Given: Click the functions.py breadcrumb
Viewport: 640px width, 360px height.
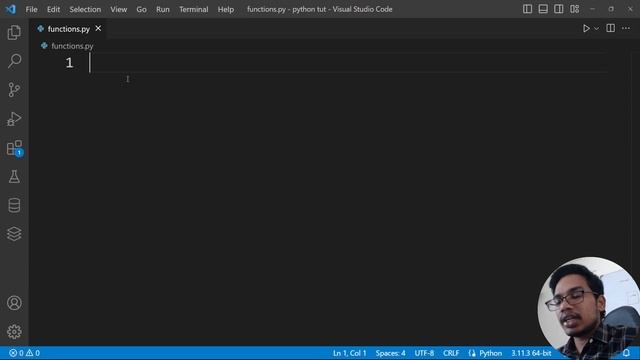Looking at the screenshot, I should pos(72,46).
